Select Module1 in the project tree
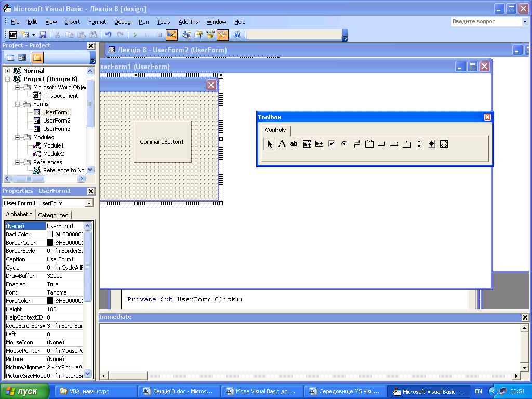The image size is (532, 399). tap(54, 145)
